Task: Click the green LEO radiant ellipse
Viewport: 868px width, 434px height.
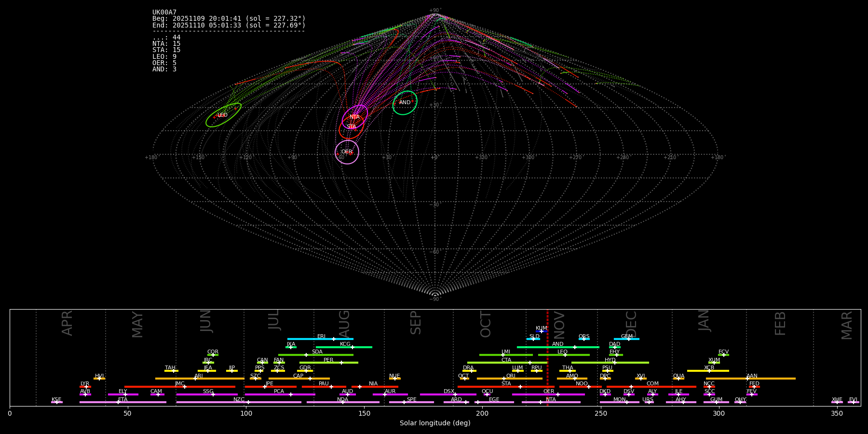Action: (223, 115)
